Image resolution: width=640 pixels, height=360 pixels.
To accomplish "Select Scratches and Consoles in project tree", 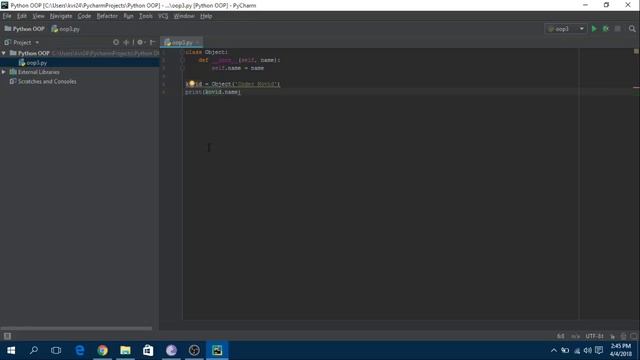I will point(47,82).
